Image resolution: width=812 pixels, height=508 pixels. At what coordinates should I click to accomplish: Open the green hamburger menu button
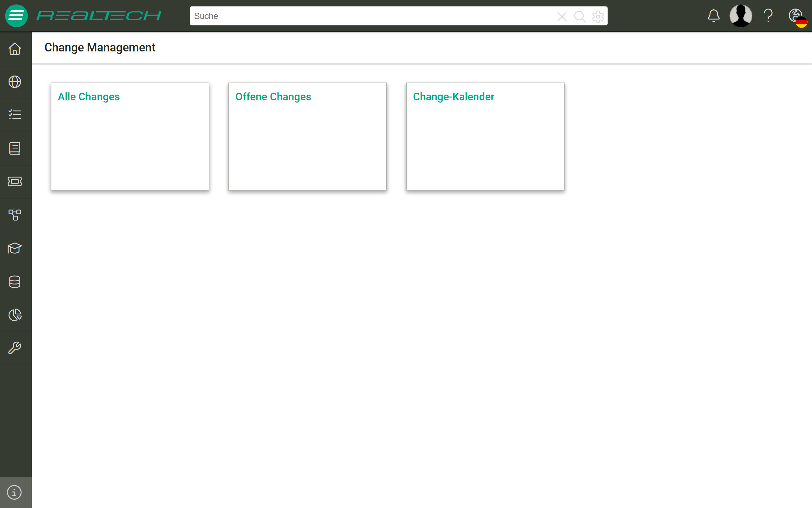tap(16, 16)
